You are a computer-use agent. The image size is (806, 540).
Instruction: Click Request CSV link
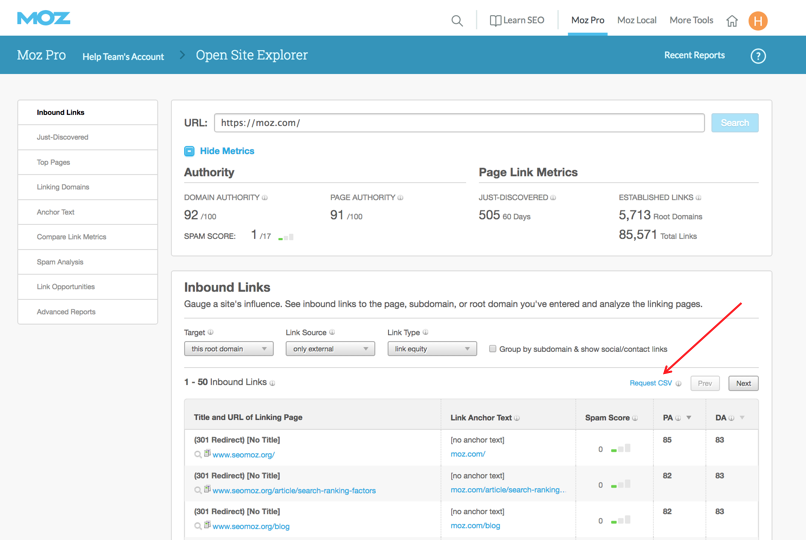point(650,383)
